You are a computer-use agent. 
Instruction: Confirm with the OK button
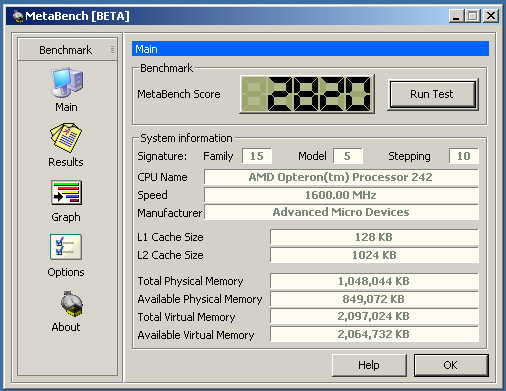coord(451,365)
